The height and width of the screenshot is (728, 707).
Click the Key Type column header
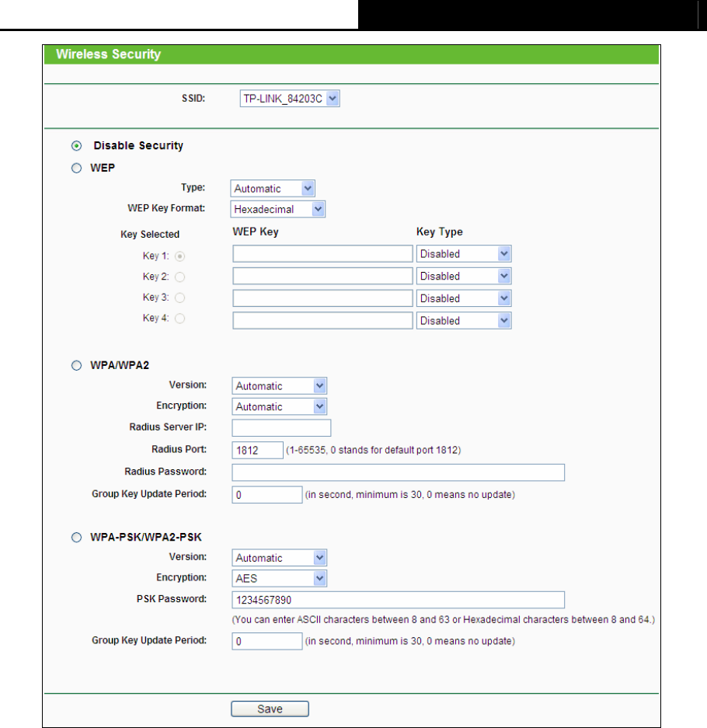[440, 232]
